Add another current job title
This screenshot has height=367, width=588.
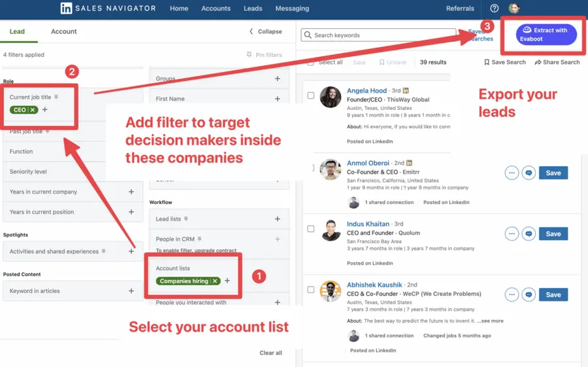[45, 110]
